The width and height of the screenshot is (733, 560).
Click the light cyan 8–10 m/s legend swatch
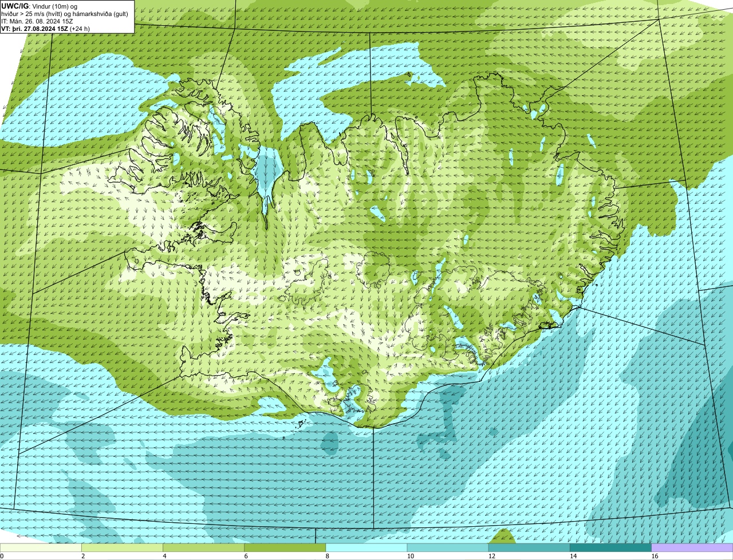pos(366,547)
